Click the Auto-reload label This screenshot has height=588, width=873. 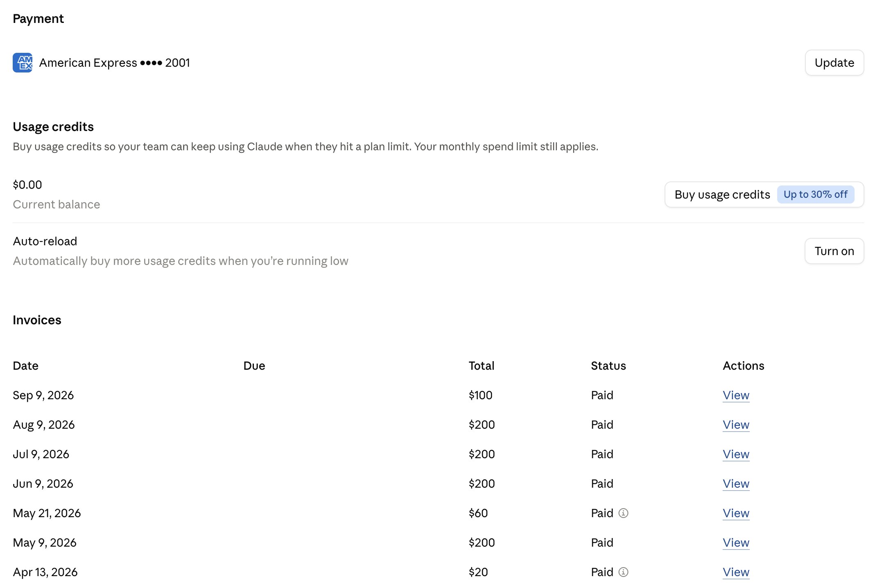pyautogui.click(x=45, y=241)
